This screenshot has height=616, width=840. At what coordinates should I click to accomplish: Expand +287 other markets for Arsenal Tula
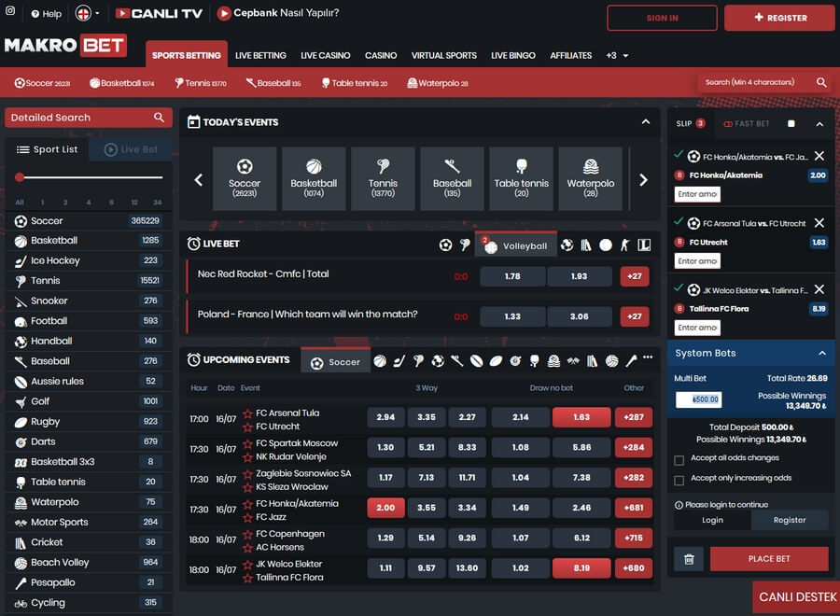pos(634,417)
